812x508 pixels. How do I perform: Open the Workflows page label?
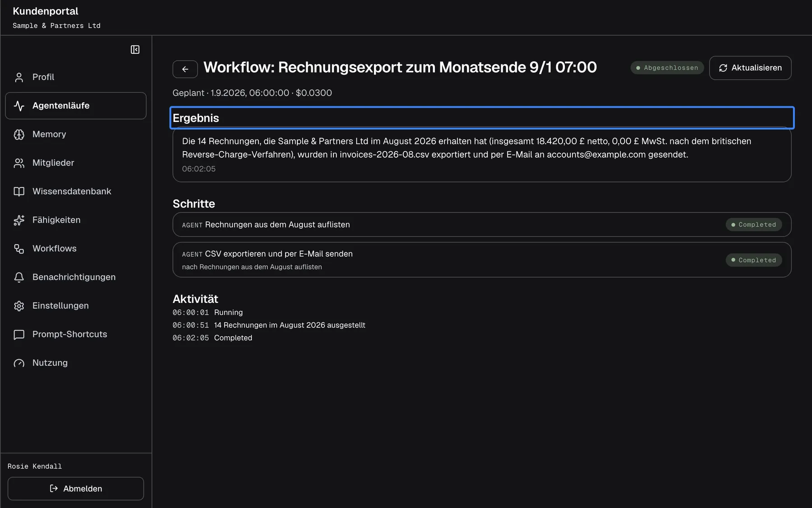(x=55, y=248)
